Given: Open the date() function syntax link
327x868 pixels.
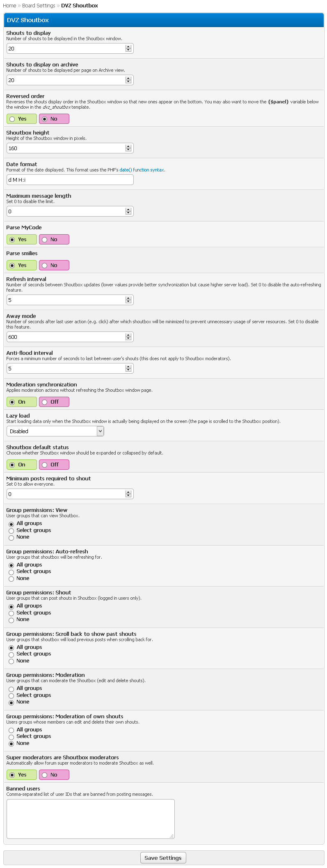Looking at the screenshot, I should tap(142, 170).
